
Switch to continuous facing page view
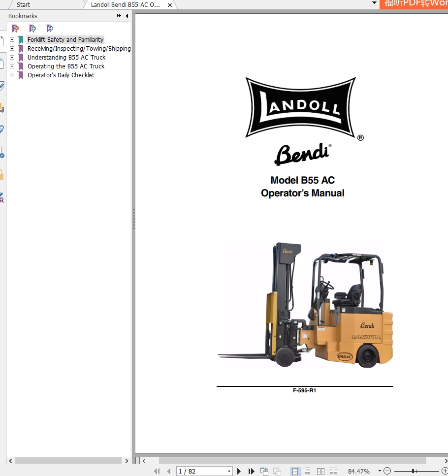click(x=333, y=471)
